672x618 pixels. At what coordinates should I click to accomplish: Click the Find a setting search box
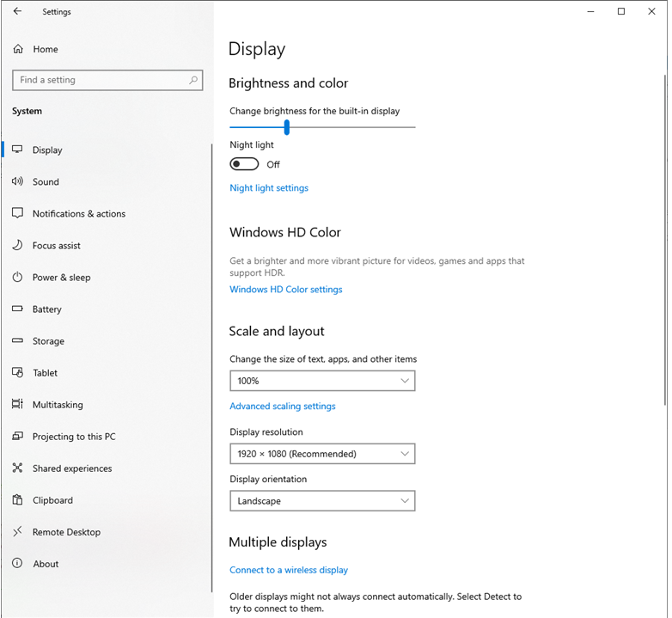pyautogui.click(x=99, y=80)
